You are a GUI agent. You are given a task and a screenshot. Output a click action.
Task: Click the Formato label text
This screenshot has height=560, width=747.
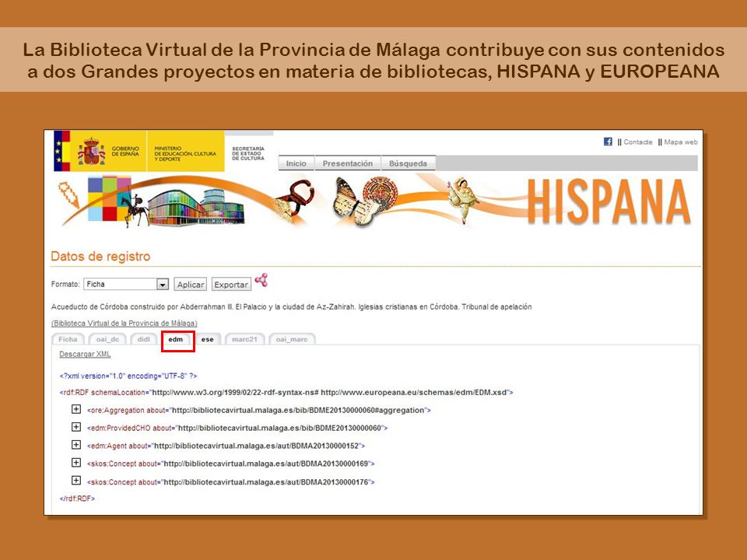click(x=65, y=285)
